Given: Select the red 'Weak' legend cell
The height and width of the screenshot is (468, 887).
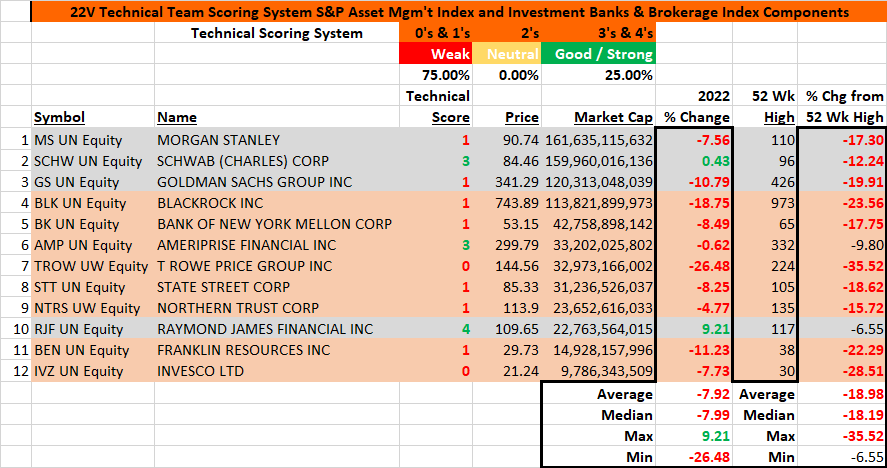Looking at the screenshot, I should point(436,54).
